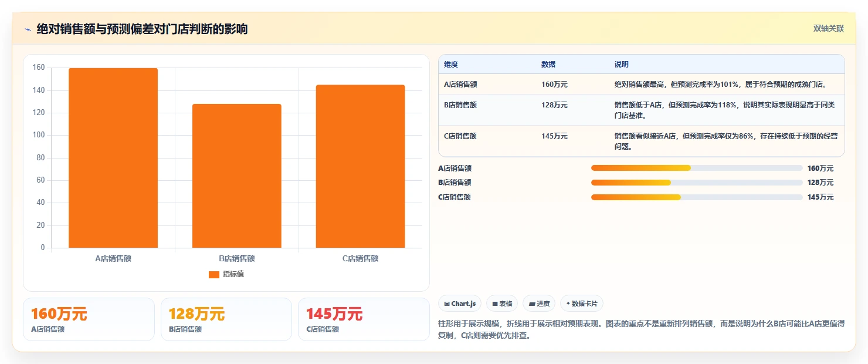Viewport: 868px width, 364px height.
Task: Click the 指标值 legend label
Action: (233, 274)
